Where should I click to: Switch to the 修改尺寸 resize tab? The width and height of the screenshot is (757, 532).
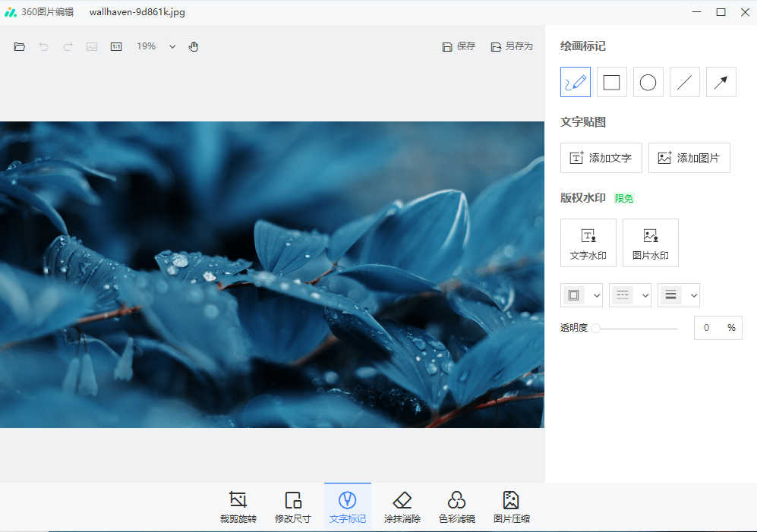[292, 507]
